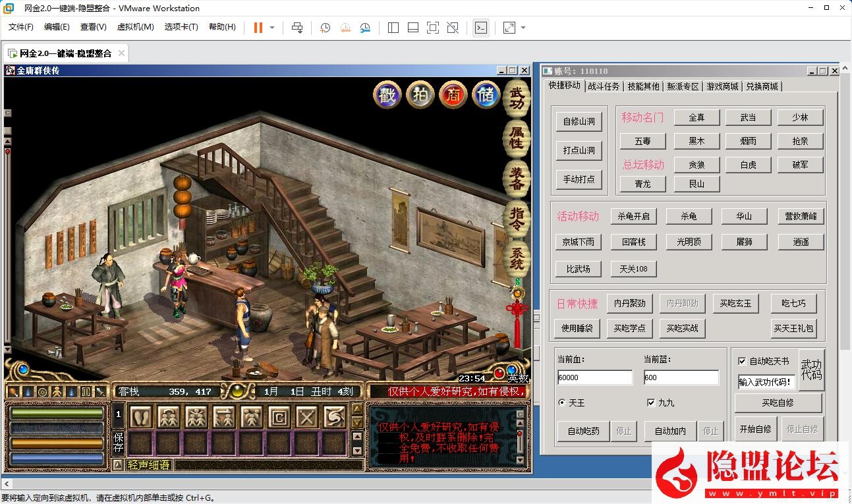
Task: Open the 虚拟机(M) menu
Action: (x=135, y=27)
